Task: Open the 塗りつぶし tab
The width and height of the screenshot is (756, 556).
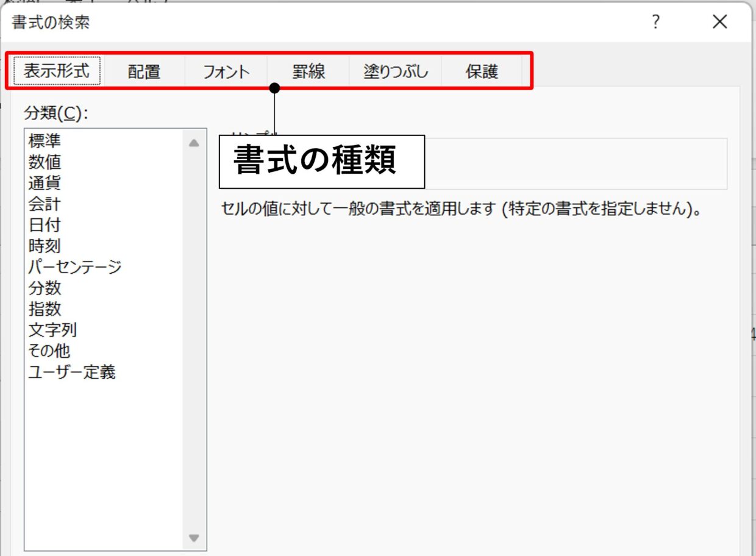Action: pyautogui.click(x=396, y=72)
